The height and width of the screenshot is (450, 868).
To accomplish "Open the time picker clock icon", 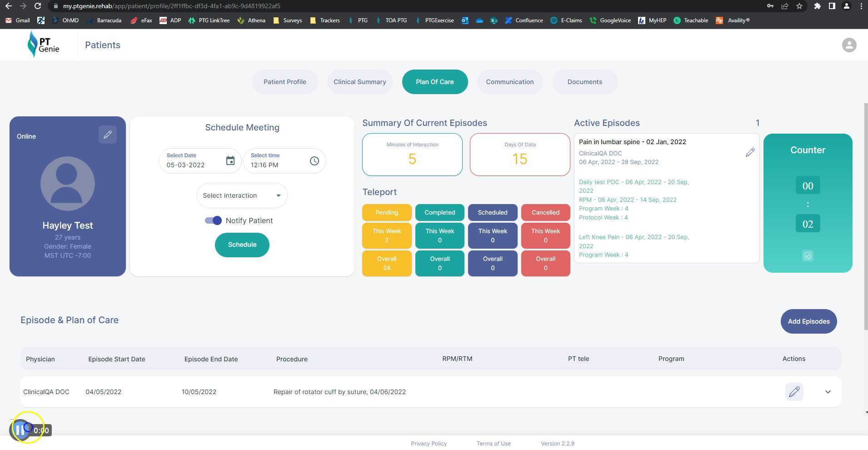I will coord(314,160).
